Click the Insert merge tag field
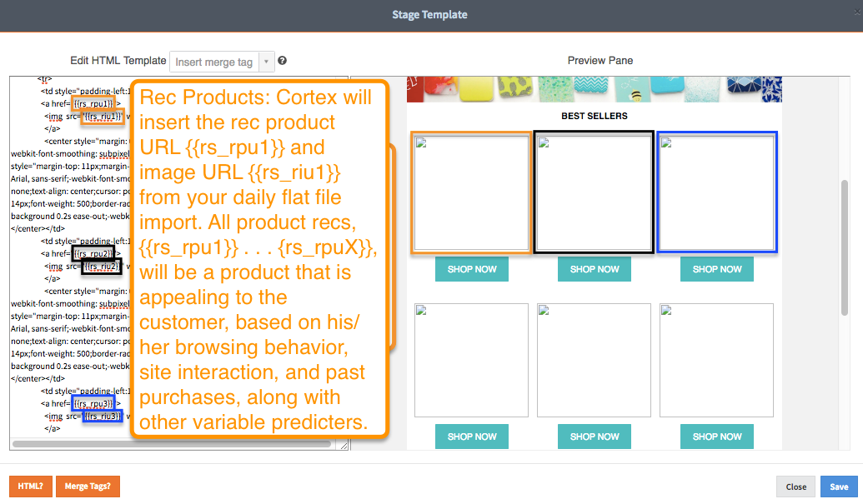 click(x=214, y=62)
